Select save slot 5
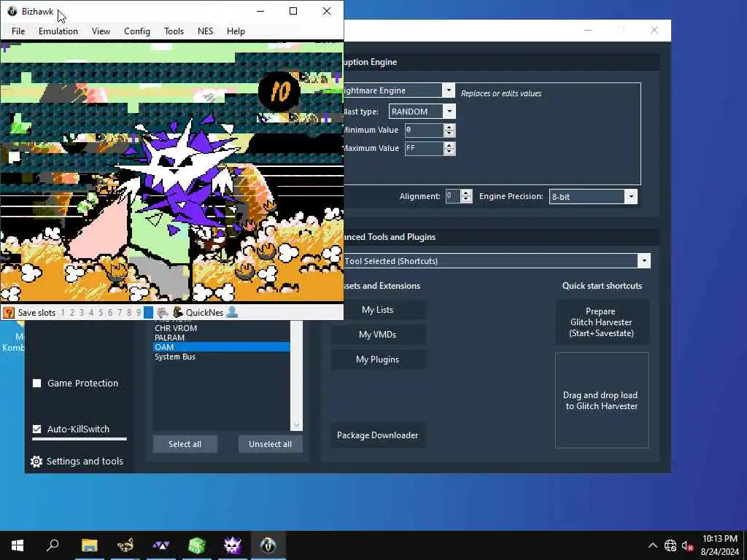The height and width of the screenshot is (560, 747). (x=101, y=312)
